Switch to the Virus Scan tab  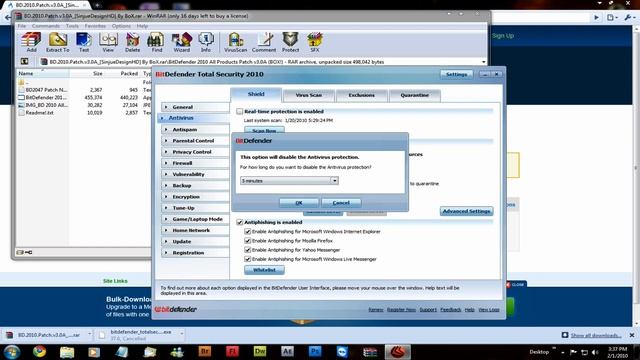[309, 95]
